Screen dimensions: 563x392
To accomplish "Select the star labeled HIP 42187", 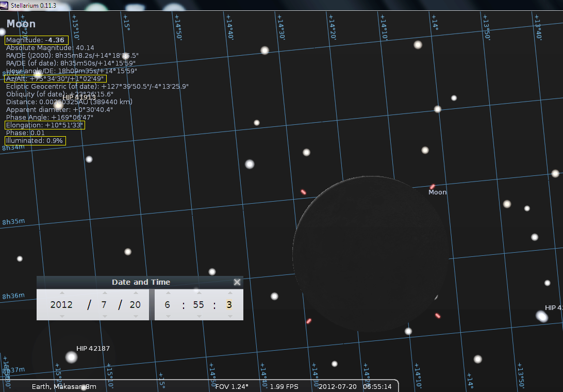I will pos(72,357).
